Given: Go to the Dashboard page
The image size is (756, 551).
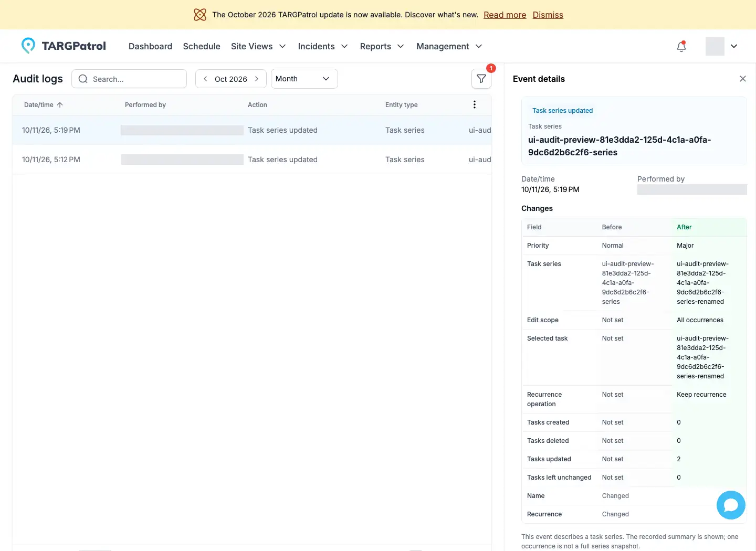Looking at the screenshot, I should [x=150, y=46].
